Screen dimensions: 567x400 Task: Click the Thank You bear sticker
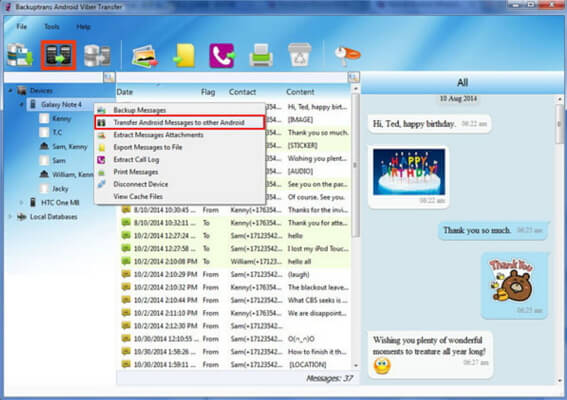pyautogui.click(x=511, y=281)
